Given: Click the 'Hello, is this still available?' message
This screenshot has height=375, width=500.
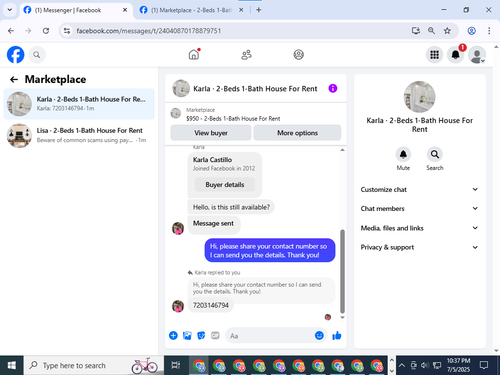Looking at the screenshot, I should (231, 207).
